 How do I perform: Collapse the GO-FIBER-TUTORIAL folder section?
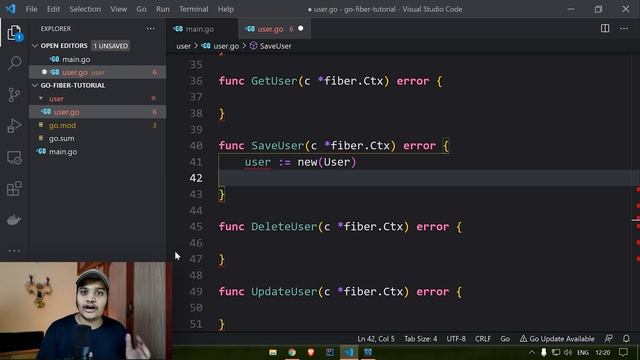pos(35,85)
